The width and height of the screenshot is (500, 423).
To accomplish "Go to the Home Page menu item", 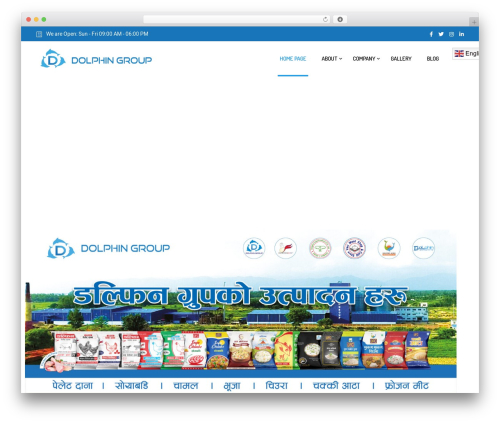I will pyautogui.click(x=293, y=59).
